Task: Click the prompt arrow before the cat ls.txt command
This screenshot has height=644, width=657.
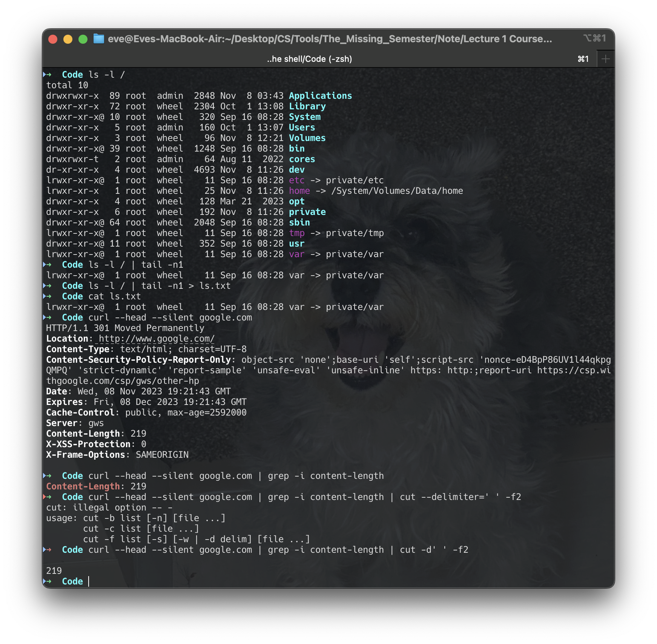Action: [x=49, y=296]
